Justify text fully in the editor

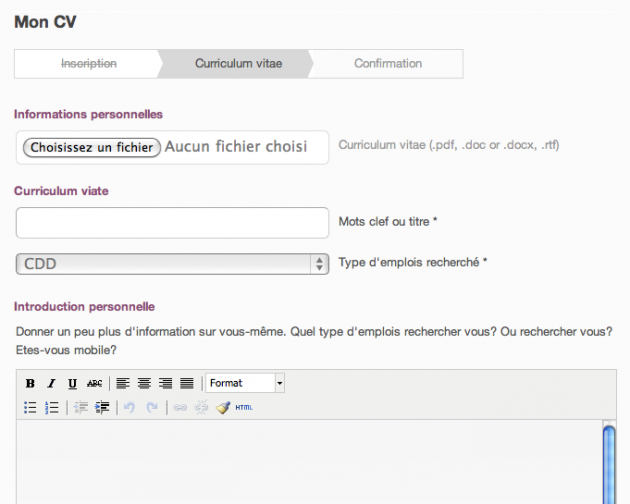click(x=187, y=383)
